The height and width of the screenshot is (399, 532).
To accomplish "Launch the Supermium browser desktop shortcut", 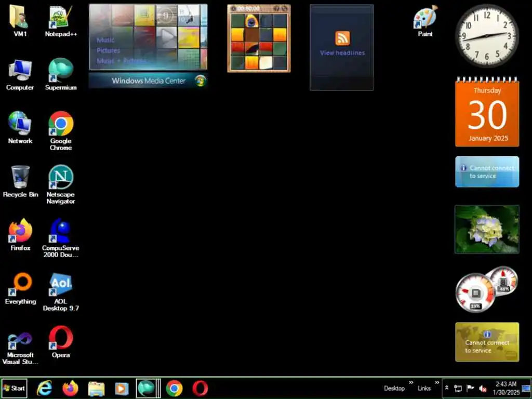I will pos(61,75).
